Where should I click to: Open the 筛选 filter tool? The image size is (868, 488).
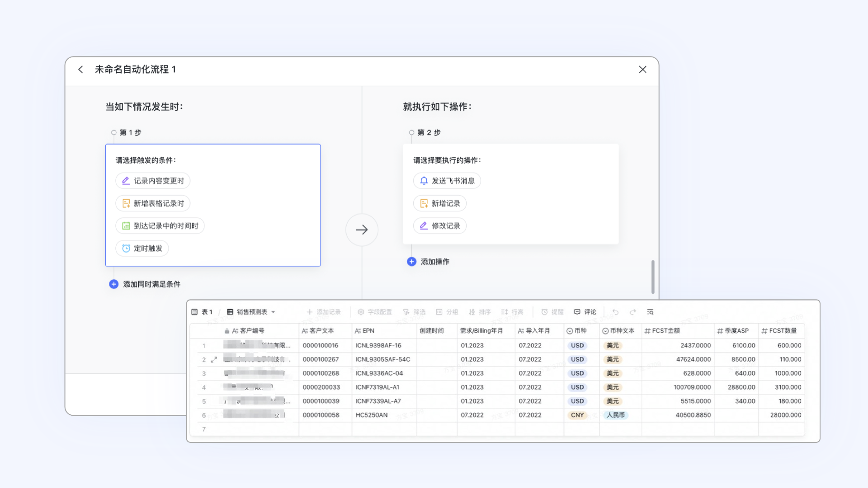[415, 312]
